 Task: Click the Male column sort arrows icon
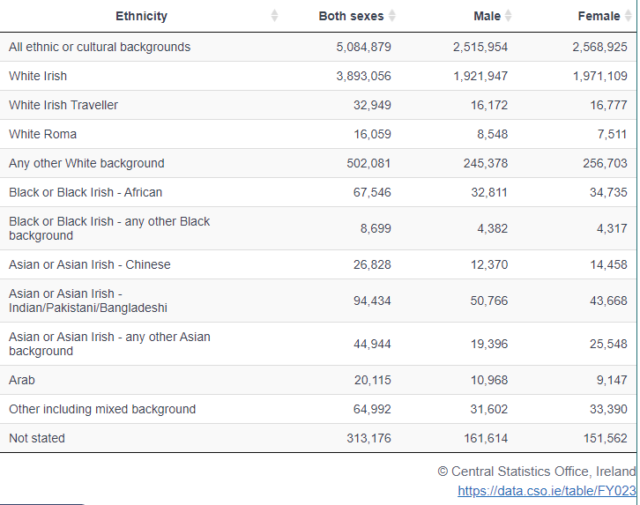click(x=508, y=16)
